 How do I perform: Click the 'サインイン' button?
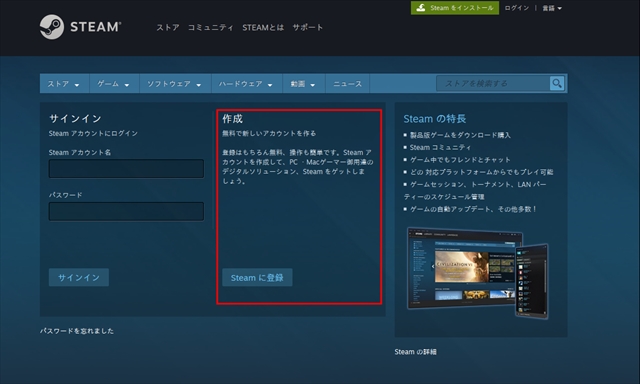point(79,277)
